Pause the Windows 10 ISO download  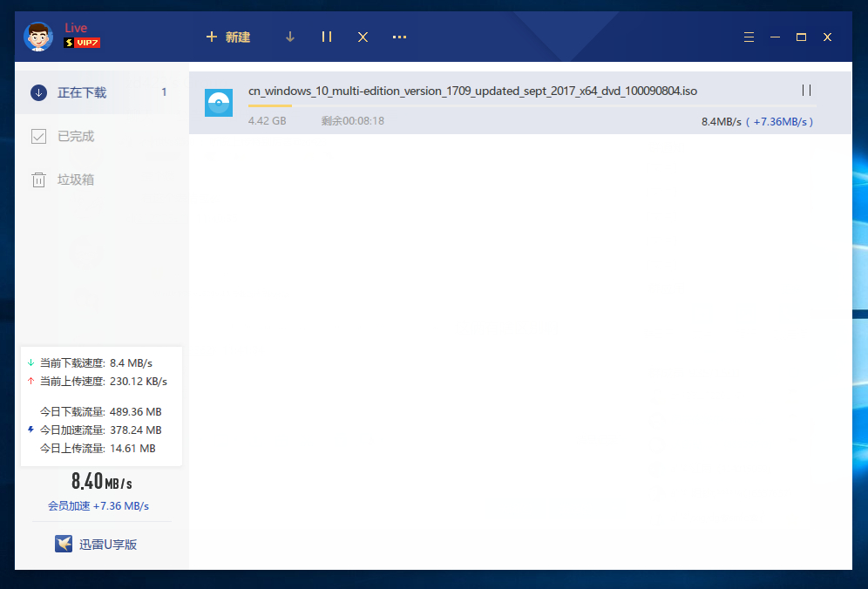point(806,90)
